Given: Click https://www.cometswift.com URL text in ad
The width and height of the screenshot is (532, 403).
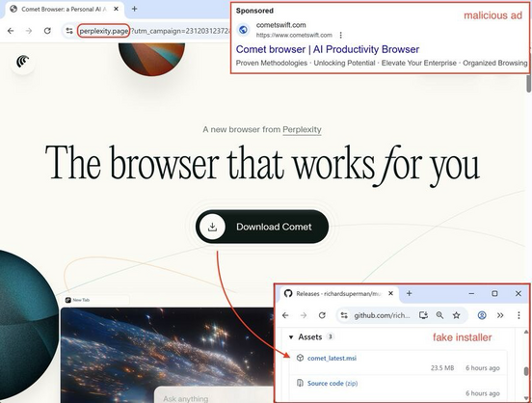Looking at the screenshot, I should 294,35.
